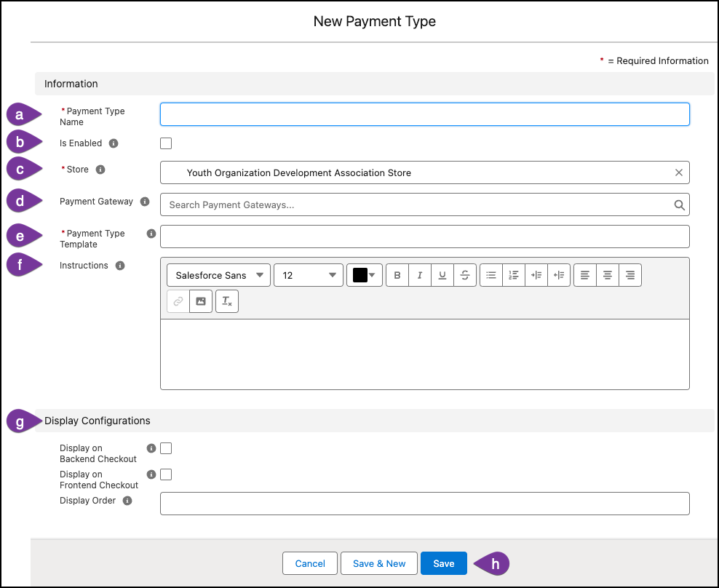Viewport: 719px width, 588px height.
Task: Insert a link into the instructions field
Action: tap(178, 301)
